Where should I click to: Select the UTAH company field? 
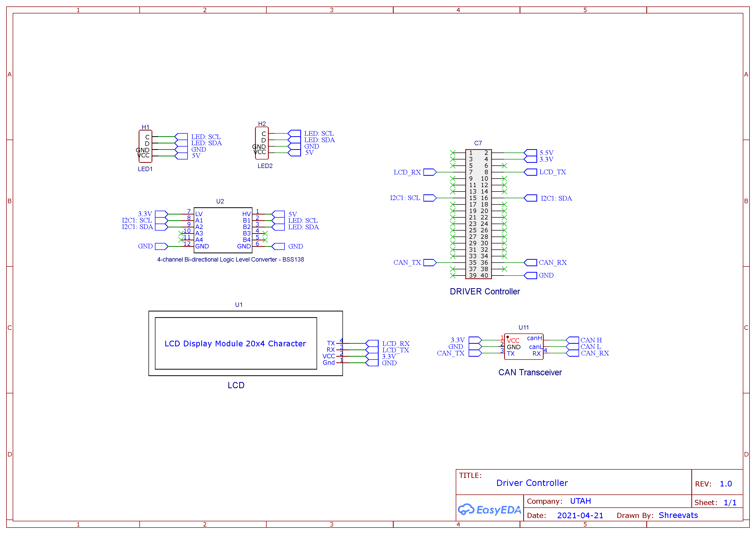coord(580,501)
